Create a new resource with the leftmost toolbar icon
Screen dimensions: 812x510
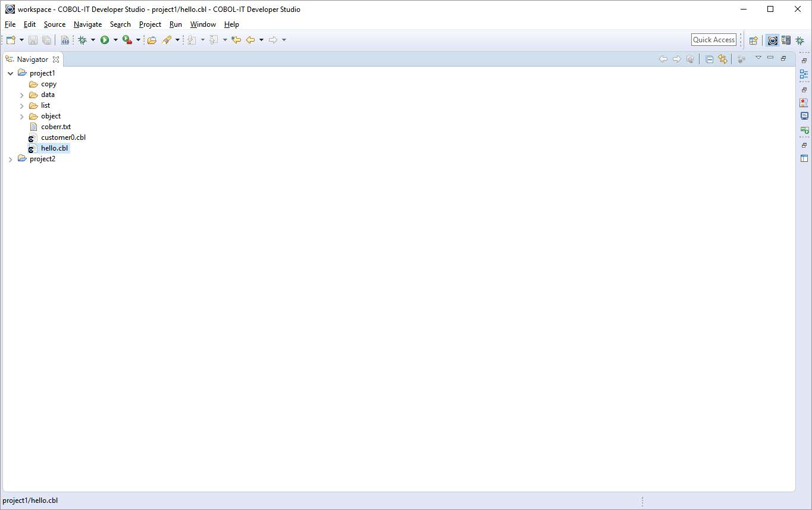10,40
